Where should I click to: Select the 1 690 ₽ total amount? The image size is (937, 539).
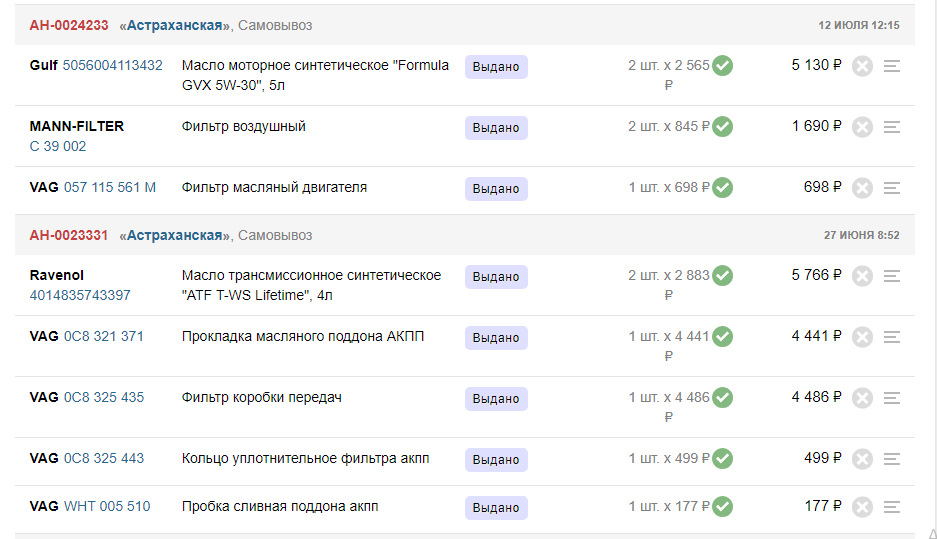click(x=816, y=125)
